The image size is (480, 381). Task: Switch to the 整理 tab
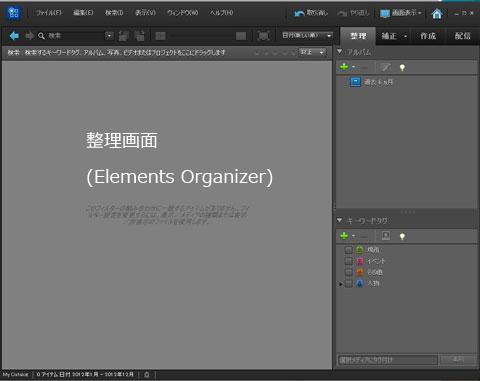coord(358,36)
